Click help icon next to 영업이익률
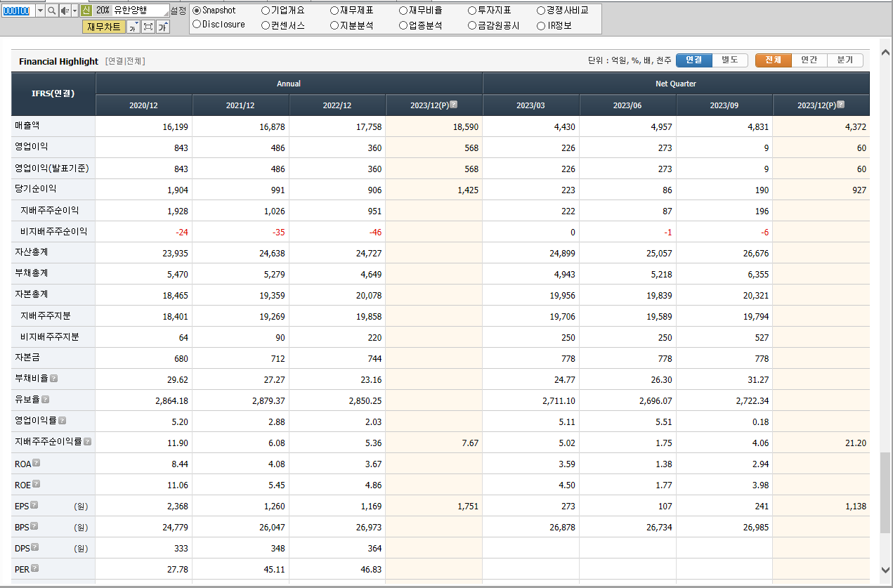 point(62,420)
